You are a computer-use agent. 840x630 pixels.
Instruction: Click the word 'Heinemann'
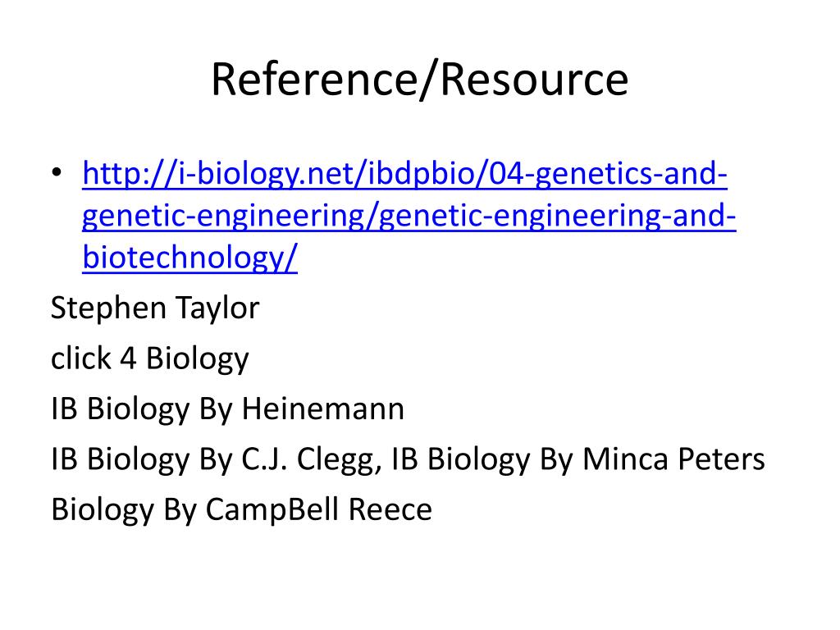[x=323, y=409]
